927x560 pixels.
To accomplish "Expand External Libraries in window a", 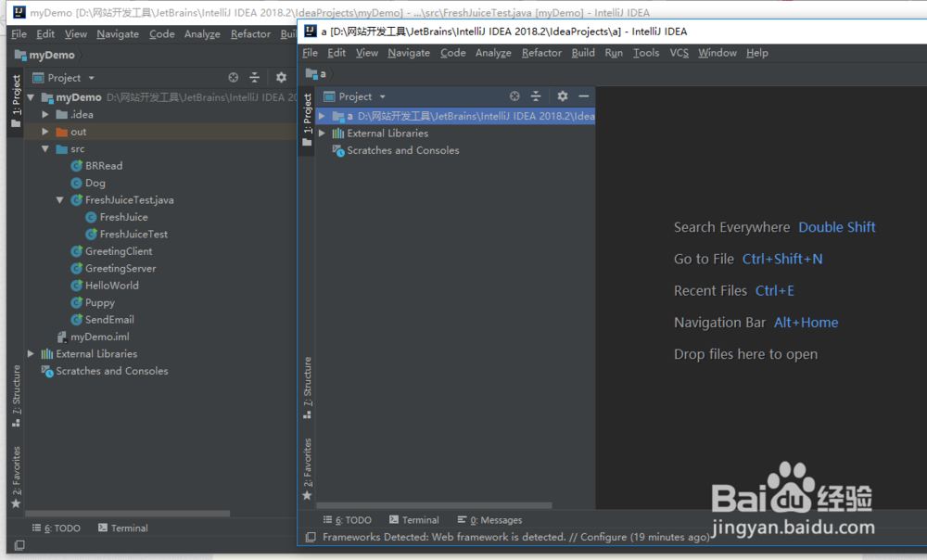I will coord(322,134).
